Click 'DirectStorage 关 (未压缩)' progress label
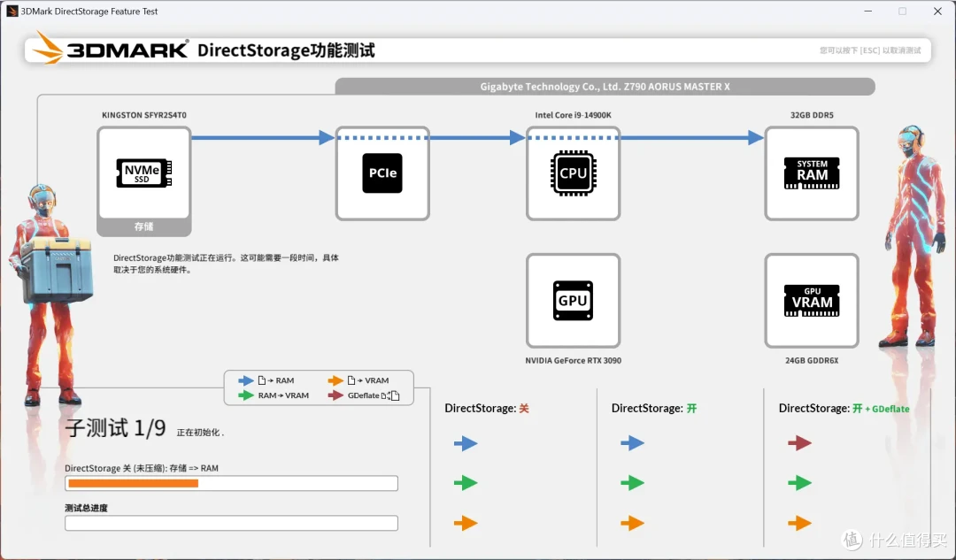956x560 pixels. (142, 468)
